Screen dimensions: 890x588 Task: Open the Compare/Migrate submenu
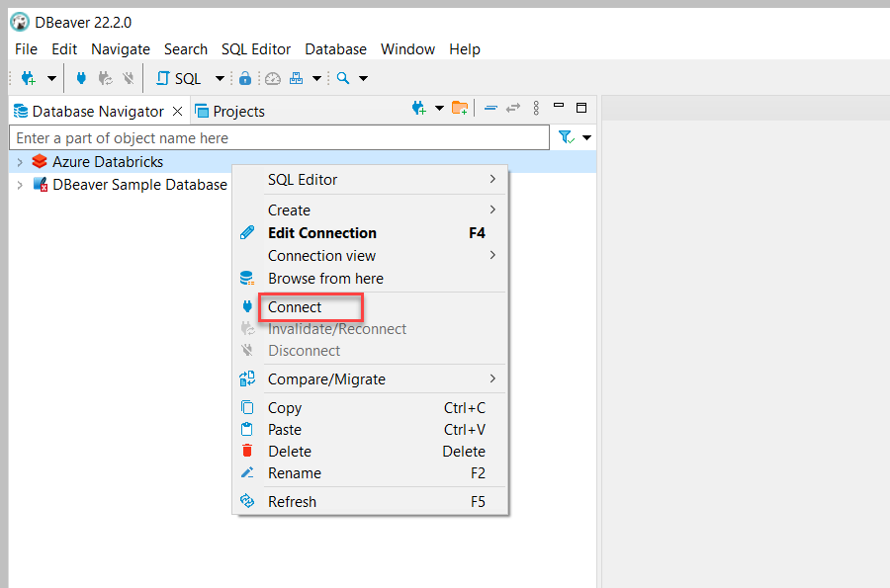pyautogui.click(x=370, y=378)
